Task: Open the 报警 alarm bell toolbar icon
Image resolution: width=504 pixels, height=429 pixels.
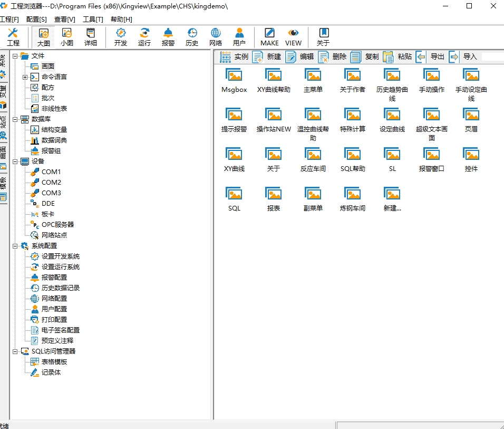Action: click(168, 37)
